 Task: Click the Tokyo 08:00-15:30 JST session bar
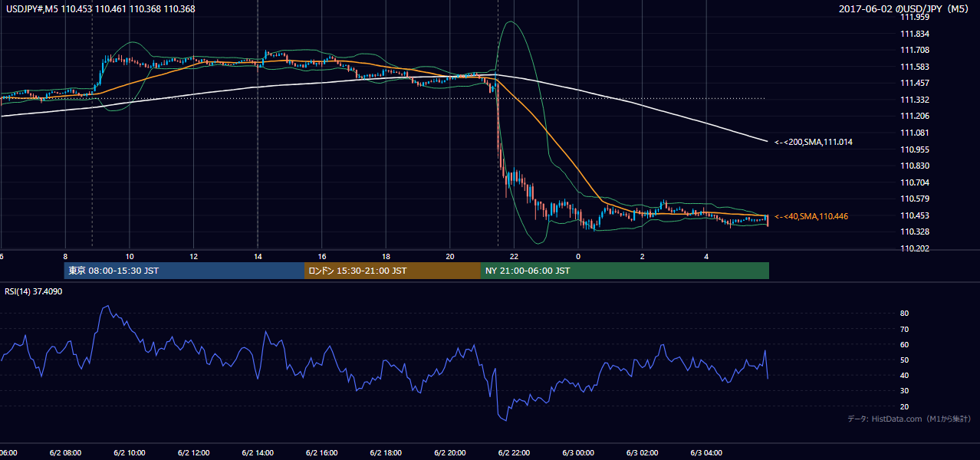click(184, 271)
